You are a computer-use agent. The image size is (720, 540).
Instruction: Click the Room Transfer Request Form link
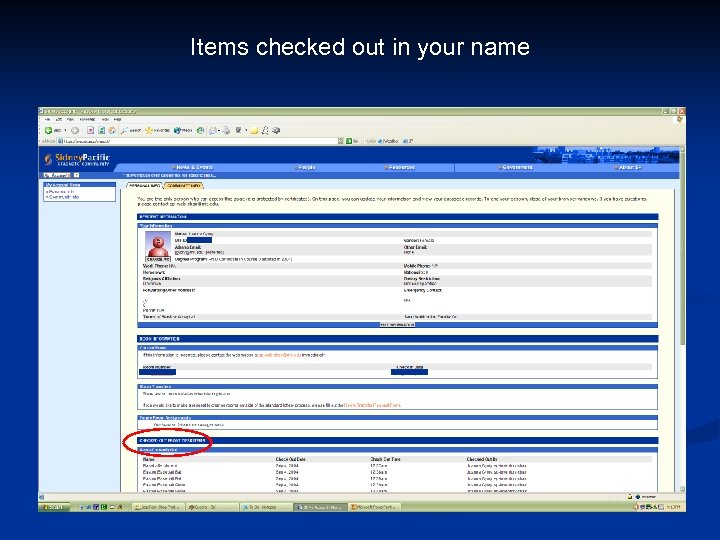(x=372, y=405)
